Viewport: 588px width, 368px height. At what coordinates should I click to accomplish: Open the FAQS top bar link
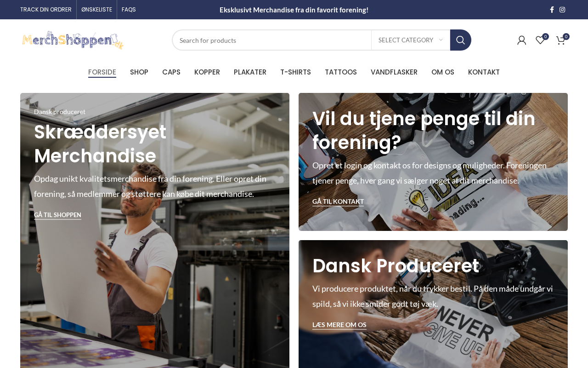pyautogui.click(x=129, y=10)
